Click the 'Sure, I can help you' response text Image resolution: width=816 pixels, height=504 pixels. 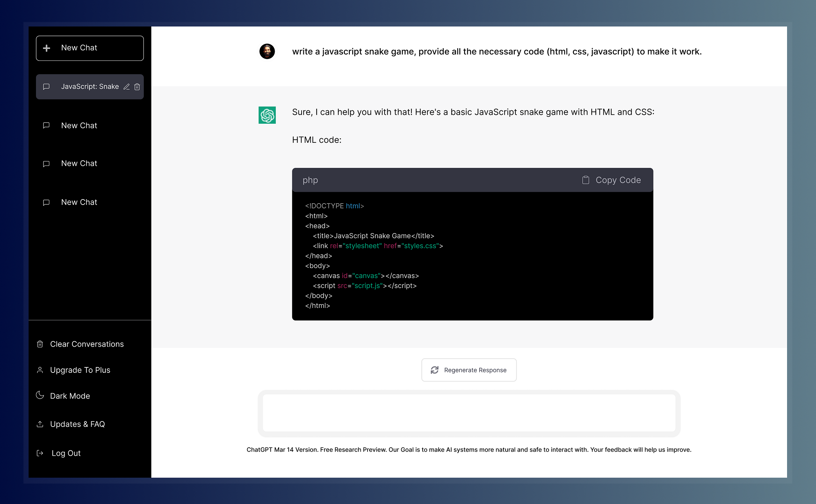coord(473,112)
